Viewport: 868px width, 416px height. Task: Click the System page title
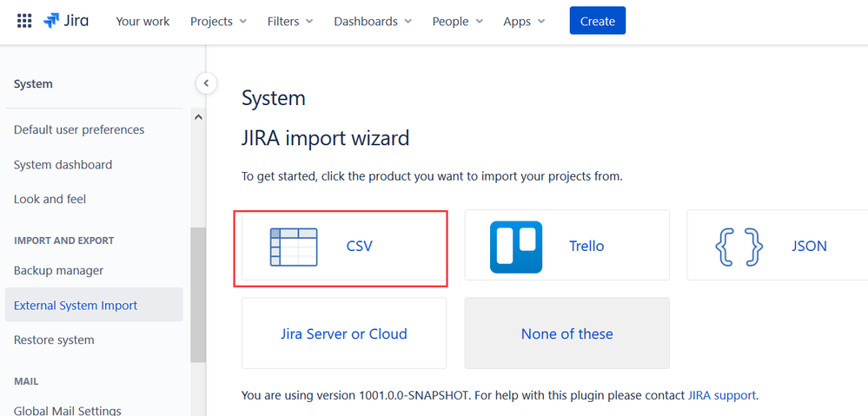coord(274,98)
